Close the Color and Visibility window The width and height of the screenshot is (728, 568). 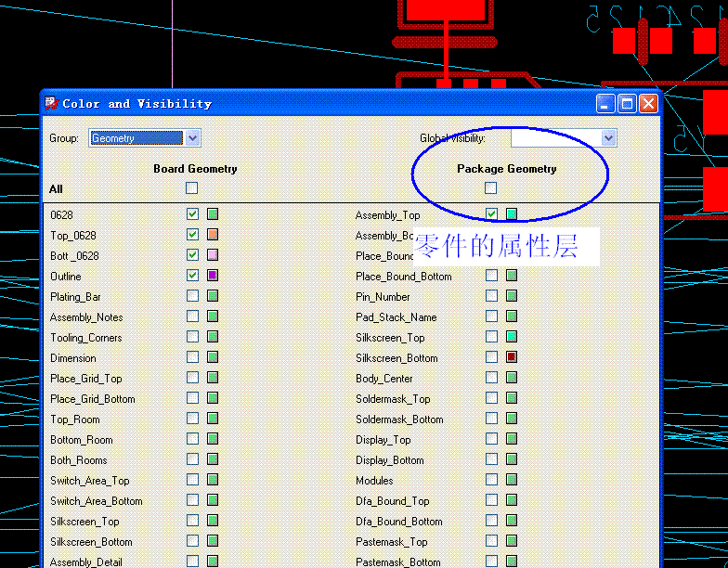(648, 104)
